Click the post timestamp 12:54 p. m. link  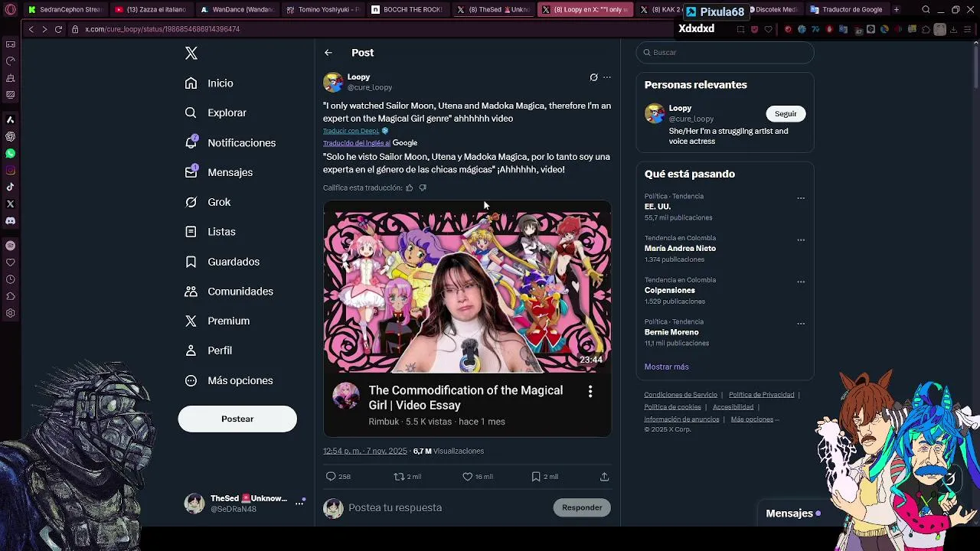(x=365, y=452)
